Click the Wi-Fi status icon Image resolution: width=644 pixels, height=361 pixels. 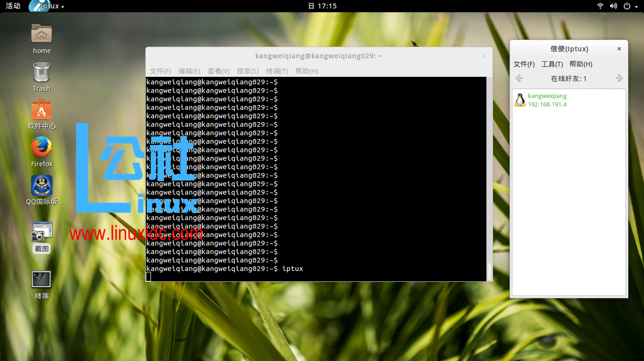click(600, 6)
